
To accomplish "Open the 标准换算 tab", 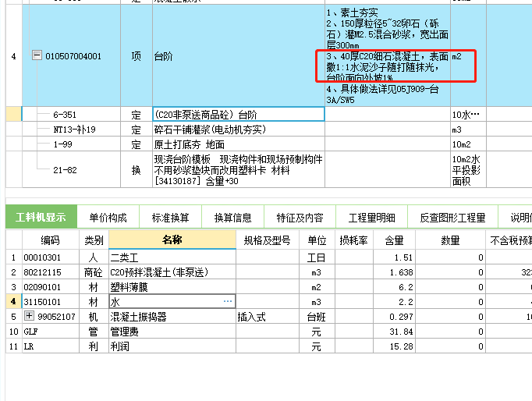I will pos(170,218).
